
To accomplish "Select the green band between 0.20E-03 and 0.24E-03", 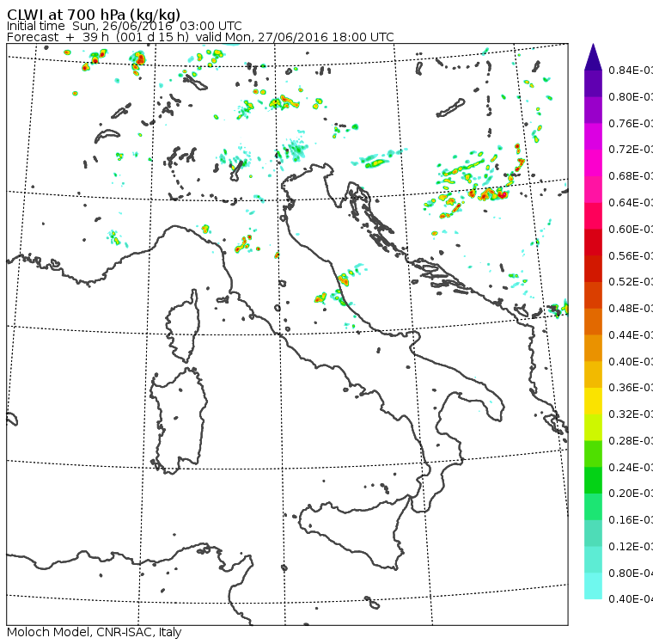I will coord(593,481).
